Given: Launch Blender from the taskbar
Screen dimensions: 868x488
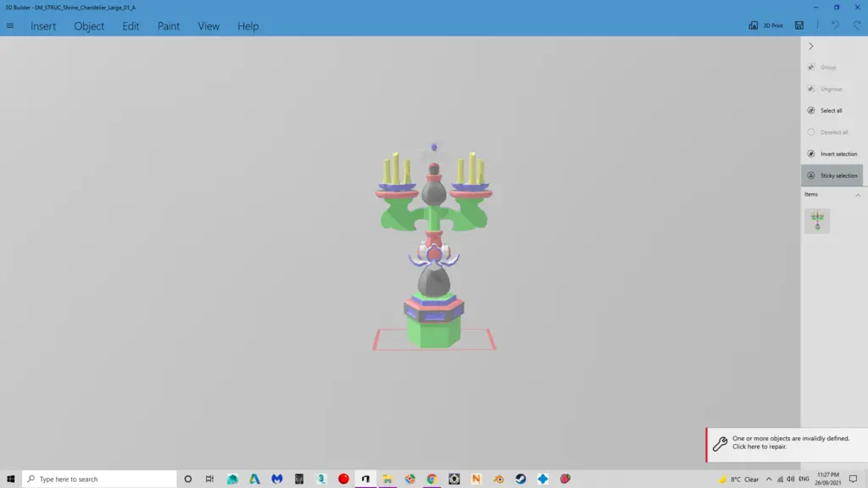Looking at the screenshot, I should (x=498, y=479).
